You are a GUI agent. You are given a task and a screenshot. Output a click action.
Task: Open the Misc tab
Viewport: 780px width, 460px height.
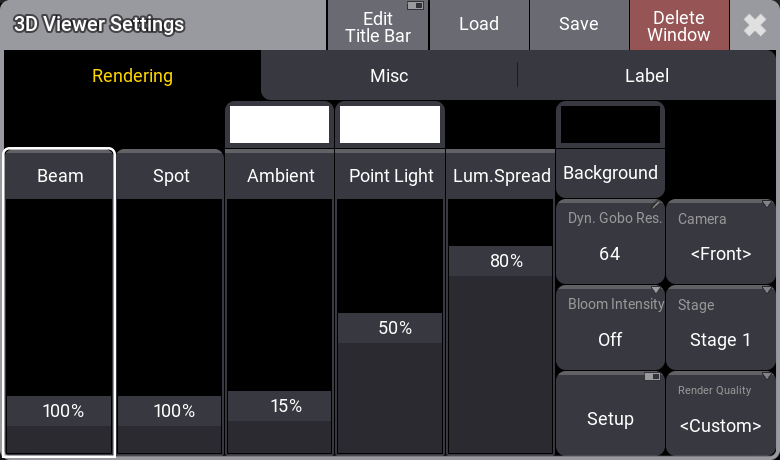[x=389, y=76]
